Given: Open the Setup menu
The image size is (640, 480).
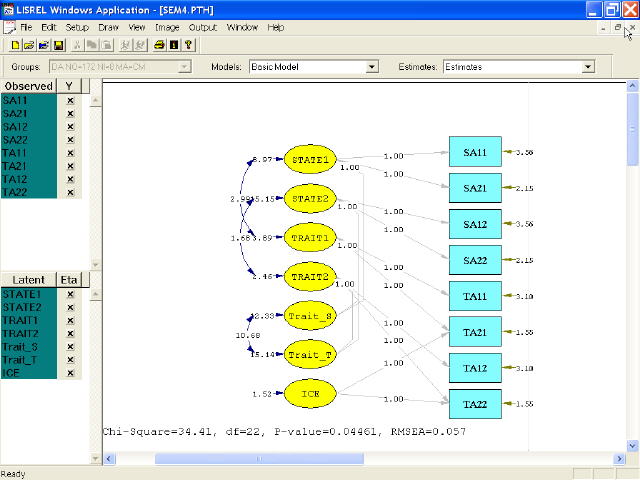Looking at the screenshot, I should click(77, 27).
